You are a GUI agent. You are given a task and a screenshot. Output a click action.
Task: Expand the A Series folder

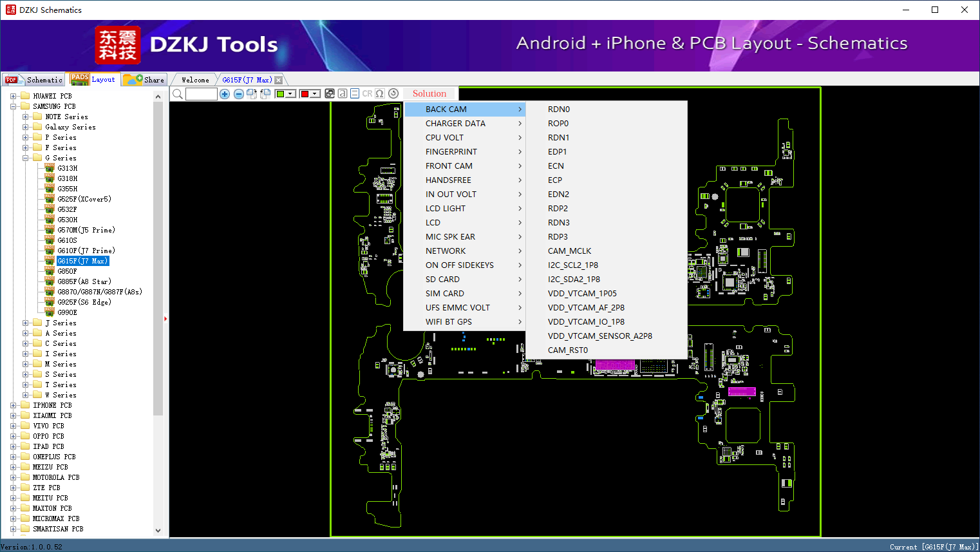(x=25, y=333)
